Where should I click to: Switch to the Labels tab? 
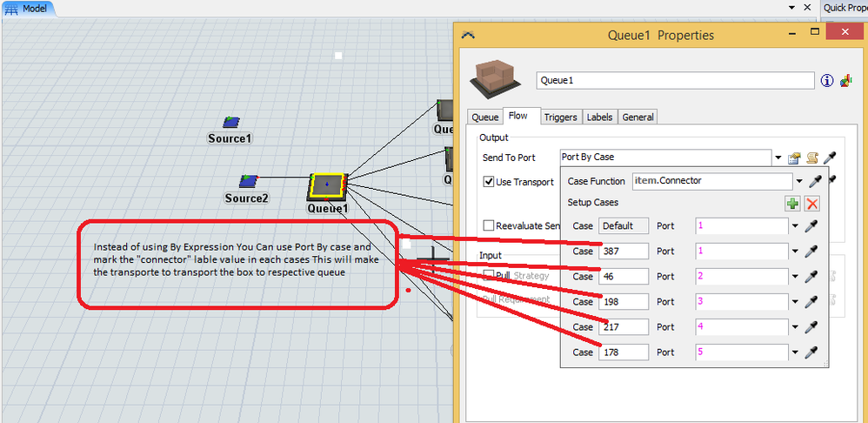[x=599, y=117]
